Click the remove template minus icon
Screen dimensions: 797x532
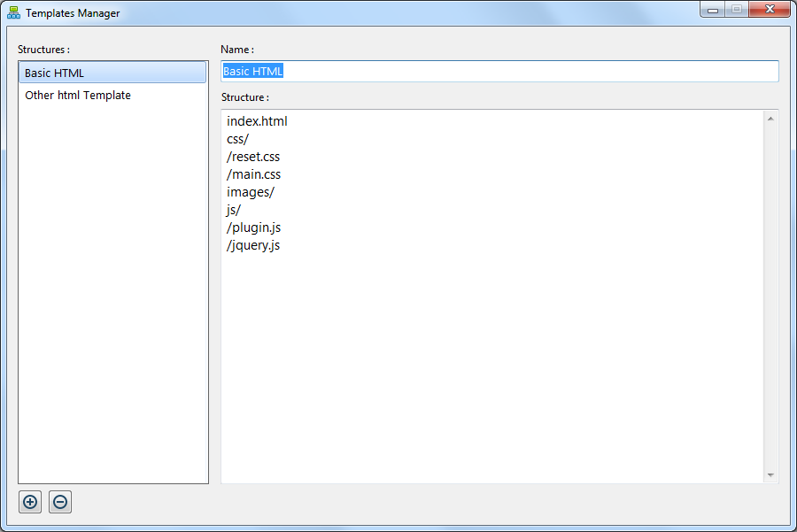[59, 502]
